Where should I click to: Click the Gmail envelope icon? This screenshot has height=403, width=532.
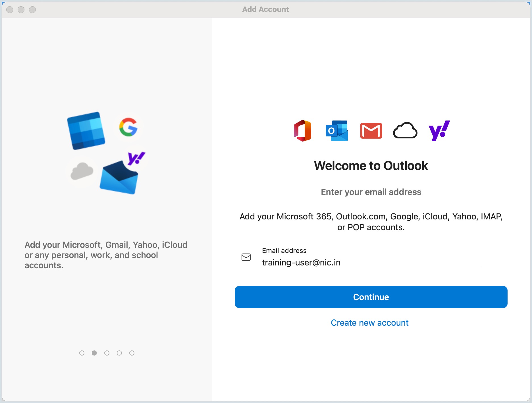(x=371, y=131)
